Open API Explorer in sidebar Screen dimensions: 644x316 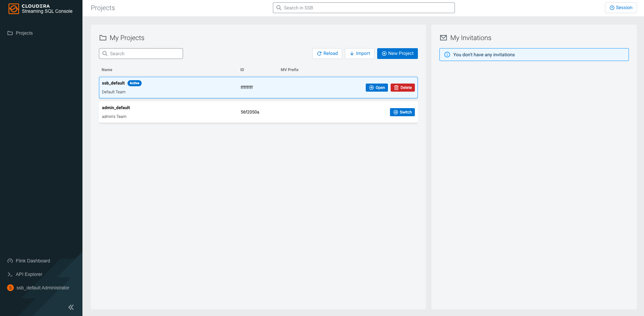click(x=29, y=274)
